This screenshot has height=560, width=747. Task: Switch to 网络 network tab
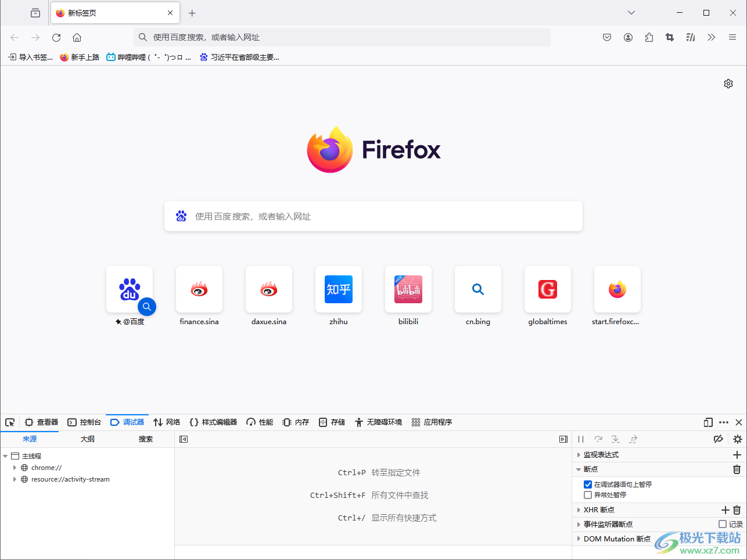(167, 422)
